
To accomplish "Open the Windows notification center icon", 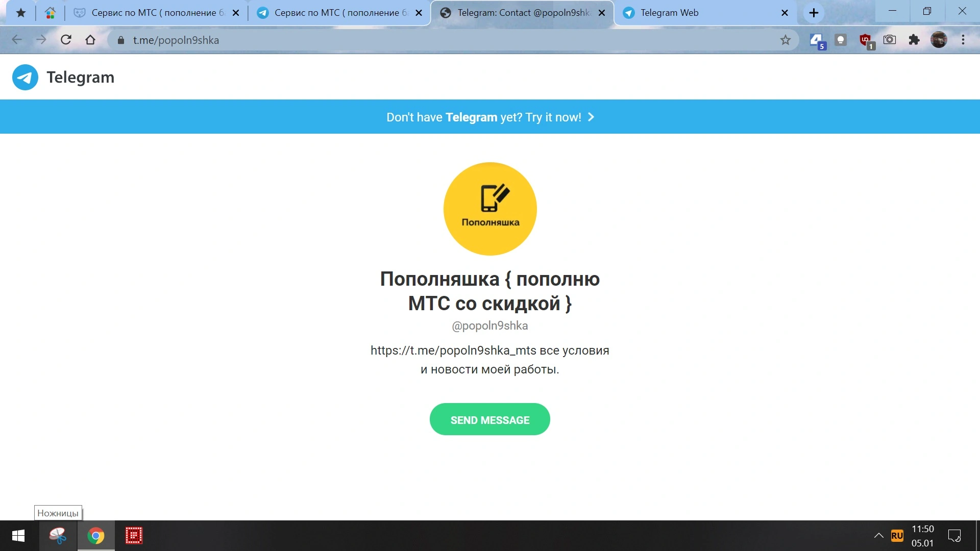I will coord(954,536).
